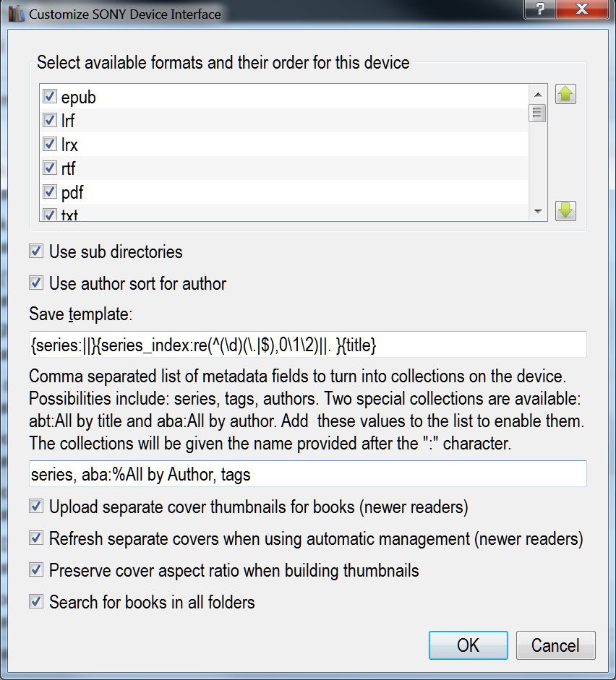
Task: Disable Refresh separate covers option
Action: tap(35, 538)
